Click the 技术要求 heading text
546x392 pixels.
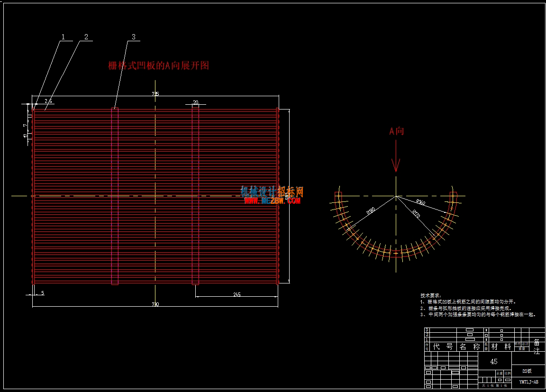click(x=431, y=296)
